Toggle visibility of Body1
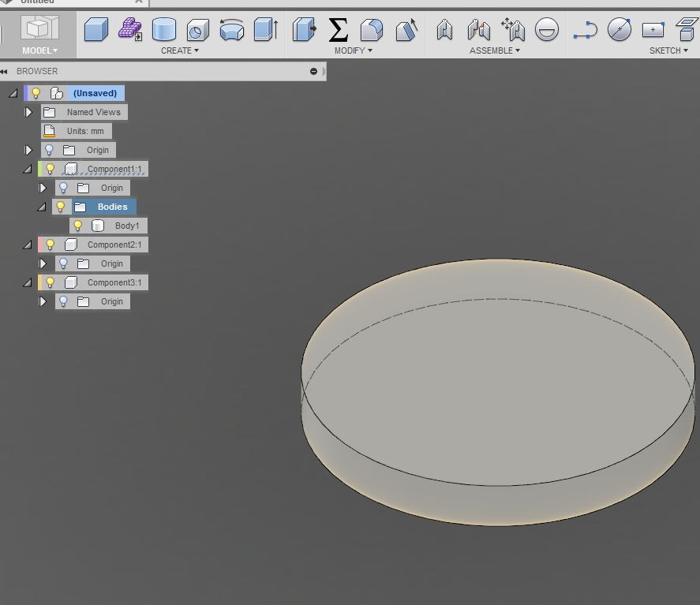This screenshot has width=700, height=605. click(77, 226)
